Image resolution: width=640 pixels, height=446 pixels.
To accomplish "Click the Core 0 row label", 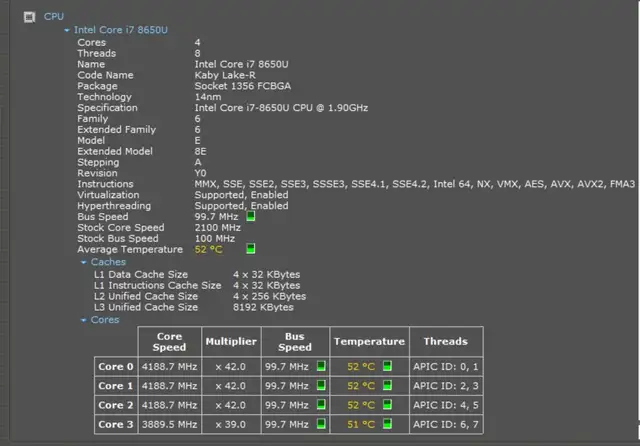I will point(116,366).
